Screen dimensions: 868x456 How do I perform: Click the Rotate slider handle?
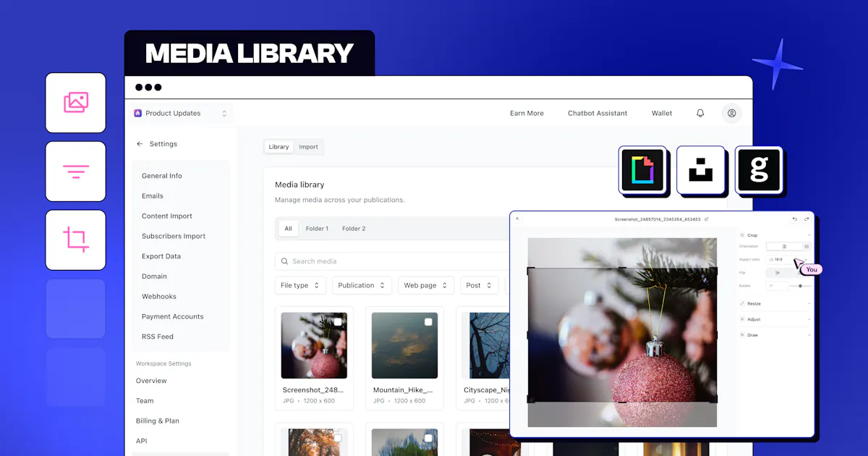pyautogui.click(x=800, y=286)
